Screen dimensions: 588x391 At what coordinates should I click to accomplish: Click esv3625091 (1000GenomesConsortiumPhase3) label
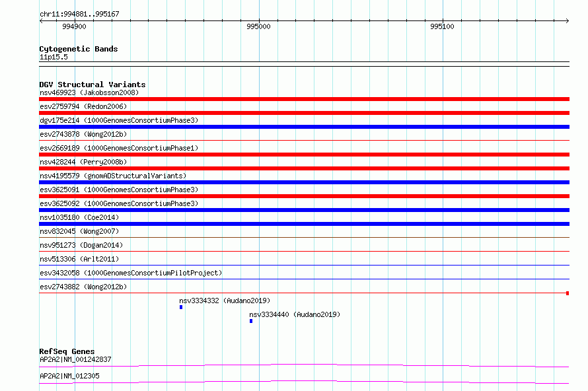(119, 190)
